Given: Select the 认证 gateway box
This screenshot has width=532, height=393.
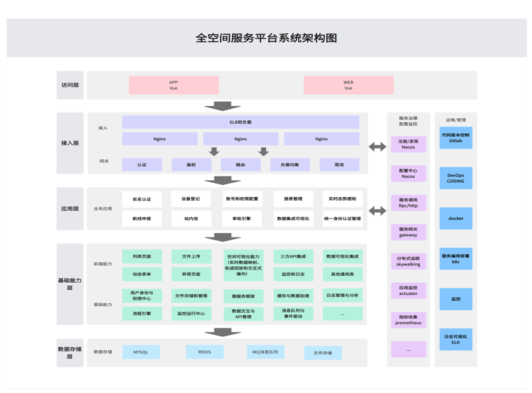Looking at the screenshot, I should (x=142, y=165).
